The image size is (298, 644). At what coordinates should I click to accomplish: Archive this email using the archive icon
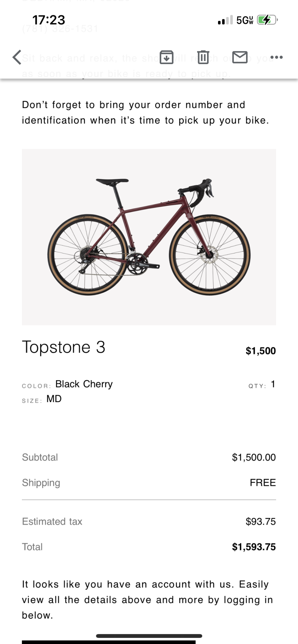coord(166,57)
